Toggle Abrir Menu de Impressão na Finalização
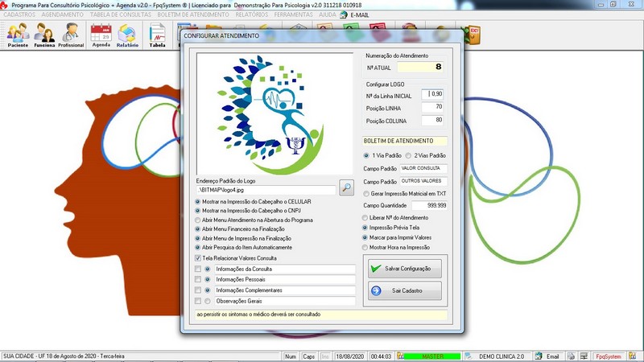Viewport: 644px width, 362px height. point(197,238)
